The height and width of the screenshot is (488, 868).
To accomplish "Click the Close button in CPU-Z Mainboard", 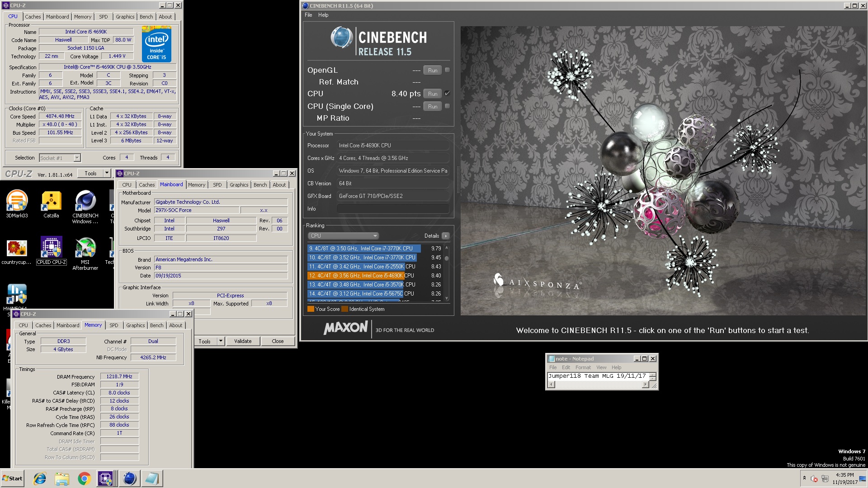I will tap(278, 341).
